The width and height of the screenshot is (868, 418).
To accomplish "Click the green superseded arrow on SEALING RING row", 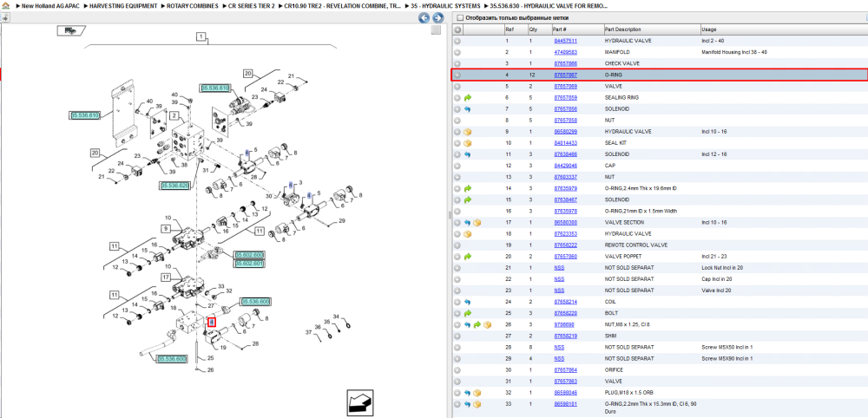I will coord(468,98).
